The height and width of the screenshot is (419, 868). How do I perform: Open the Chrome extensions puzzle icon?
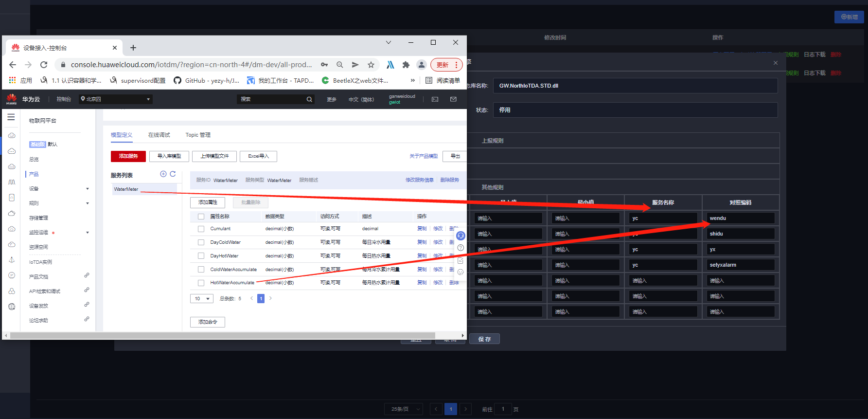(x=406, y=65)
